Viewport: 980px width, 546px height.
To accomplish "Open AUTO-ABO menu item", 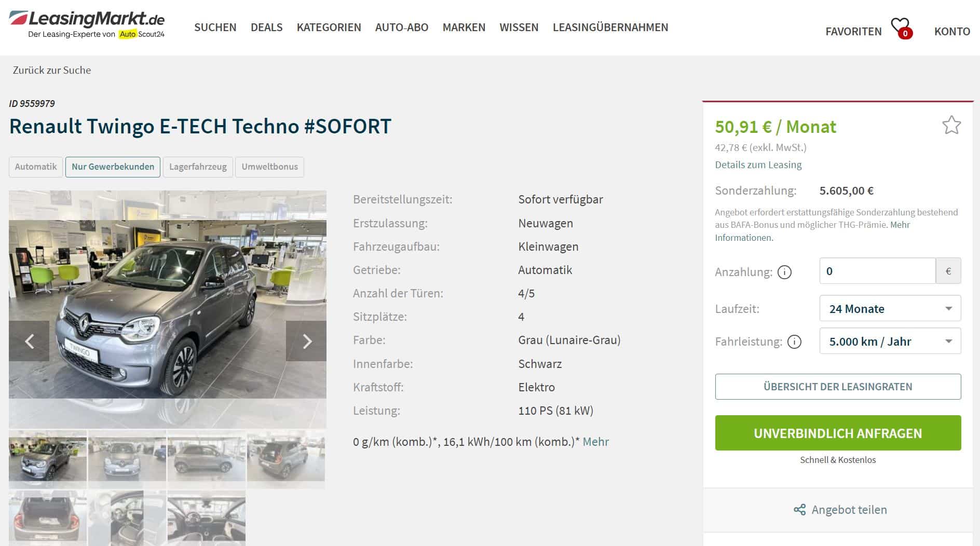I will click(402, 27).
